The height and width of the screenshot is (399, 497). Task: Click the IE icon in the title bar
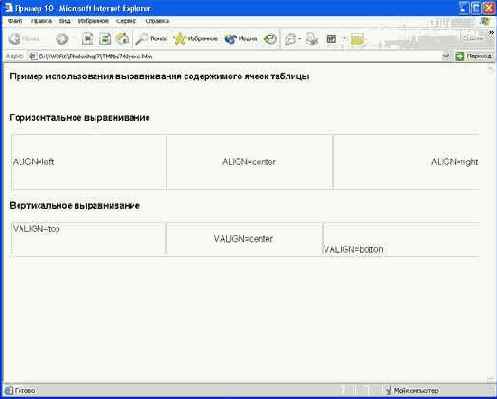click(x=8, y=8)
